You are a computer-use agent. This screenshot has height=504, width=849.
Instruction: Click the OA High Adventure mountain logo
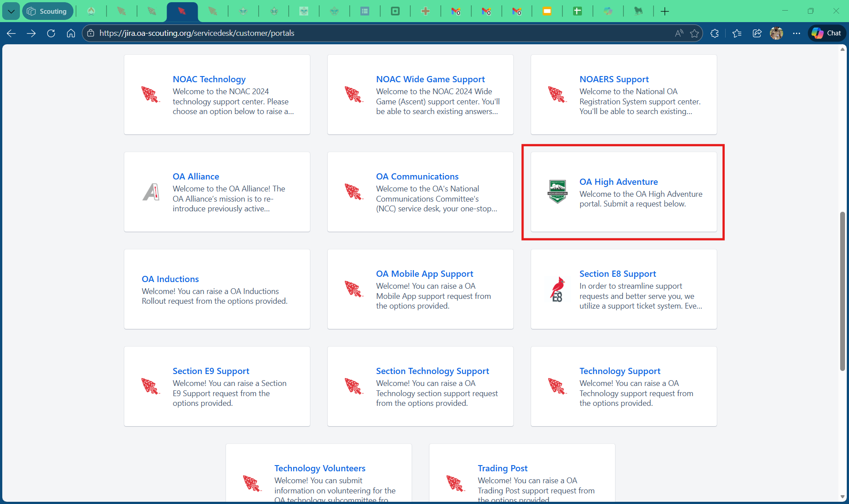click(x=557, y=192)
